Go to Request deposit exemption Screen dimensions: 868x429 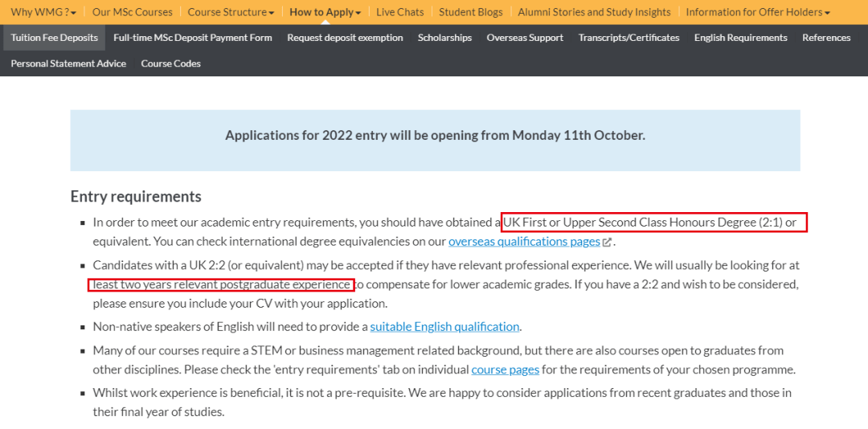345,38
